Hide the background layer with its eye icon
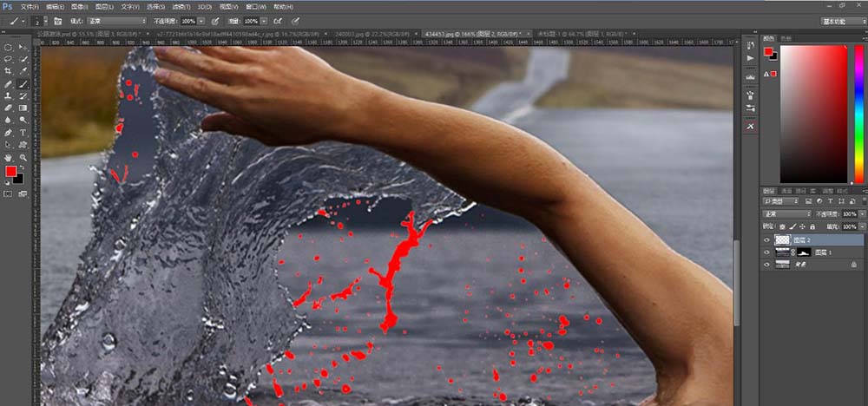 (x=766, y=265)
